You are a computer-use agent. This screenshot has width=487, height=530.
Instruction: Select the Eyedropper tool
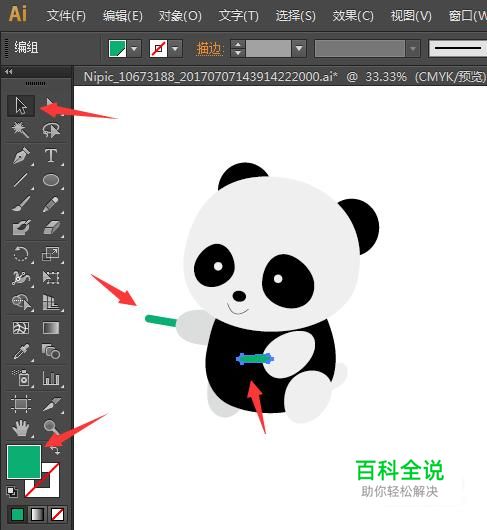coord(21,352)
